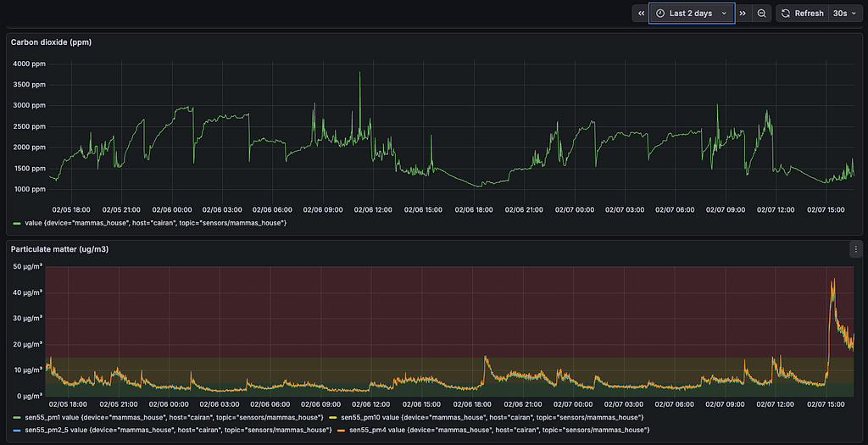Click the 20 µg/m³ axis label
This screenshot has width=868, height=445.
coord(27,344)
